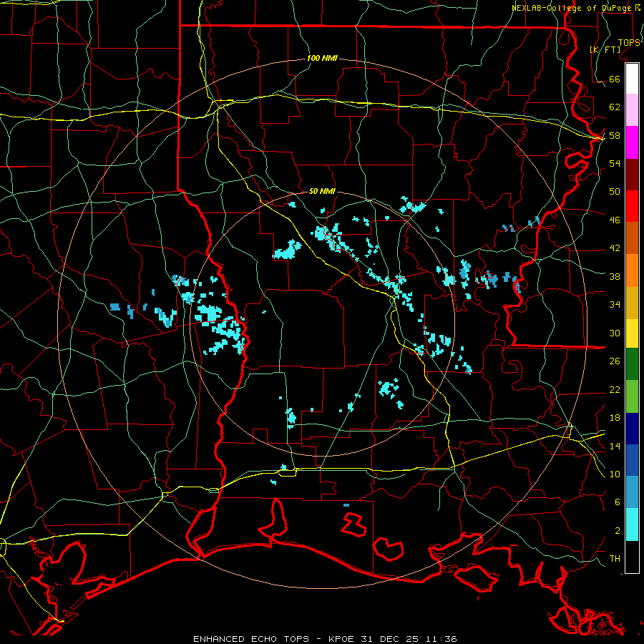644x644 pixels.
Task: Click the legend label "TH"
Action: (x=615, y=559)
